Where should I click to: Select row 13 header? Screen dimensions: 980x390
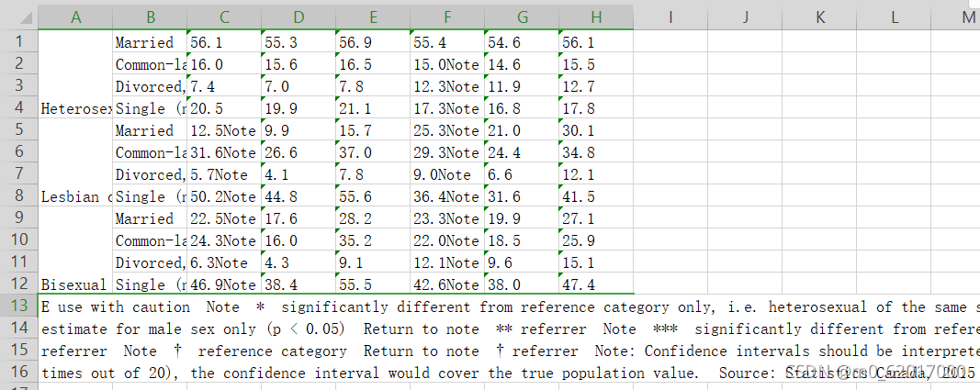pyautogui.click(x=18, y=306)
